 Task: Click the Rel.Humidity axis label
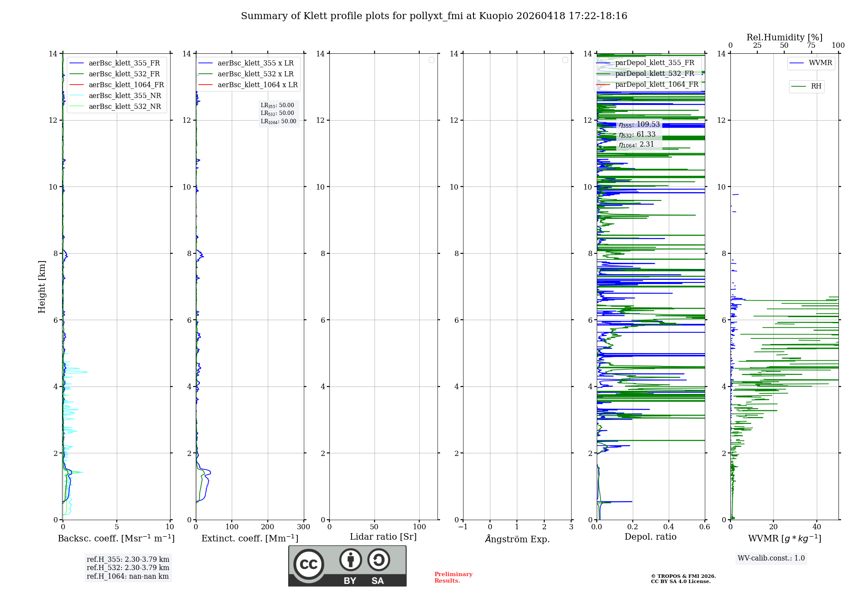tap(784, 37)
